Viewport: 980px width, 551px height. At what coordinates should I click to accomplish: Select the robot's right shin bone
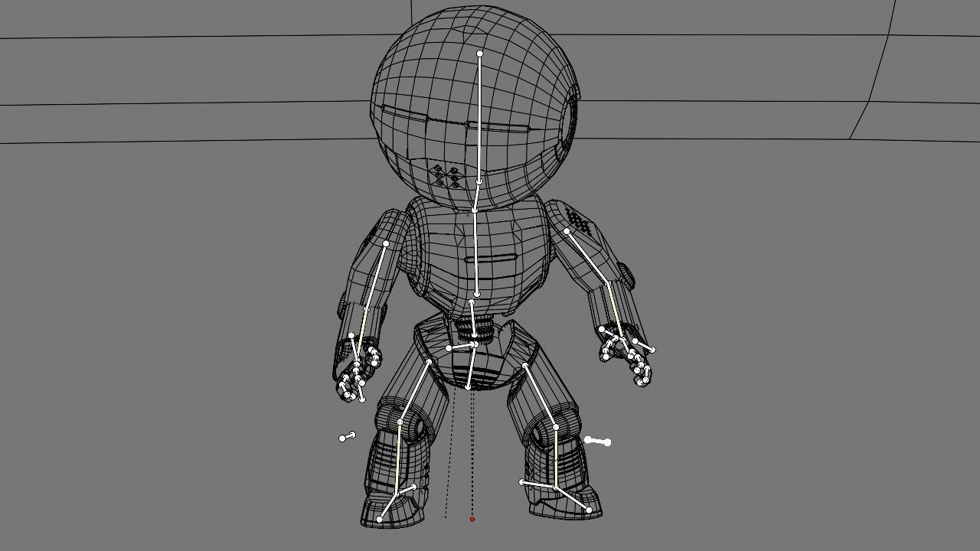tap(398, 459)
